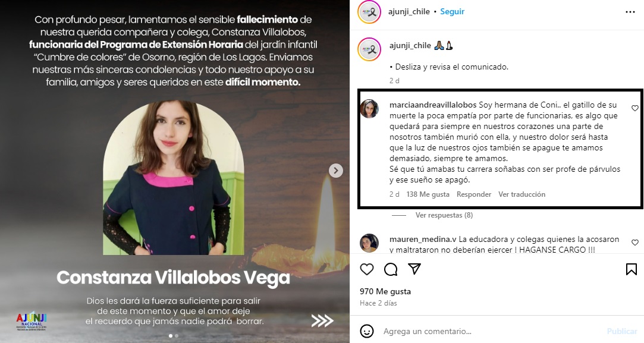Open the 970 Me gusta likes list

point(385,291)
